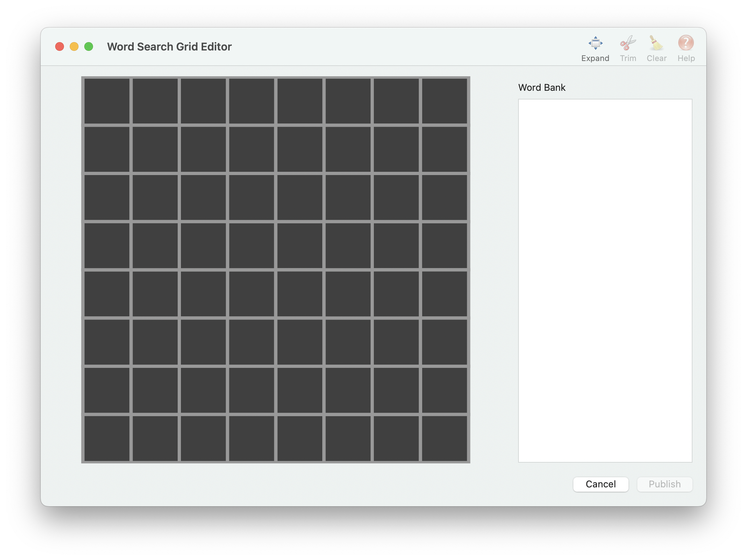Click the Publish button
The height and width of the screenshot is (560, 747).
[x=665, y=484]
